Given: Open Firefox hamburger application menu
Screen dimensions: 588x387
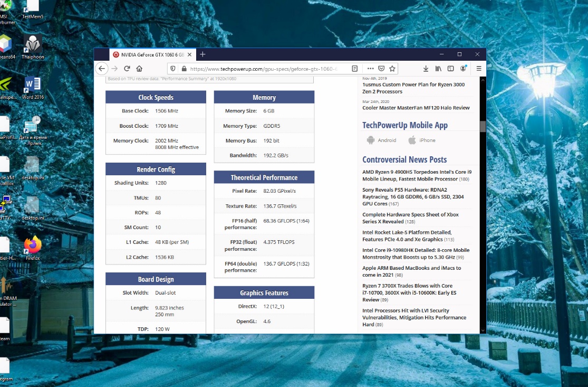Looking at the screenshot, I should pos(479,69).
